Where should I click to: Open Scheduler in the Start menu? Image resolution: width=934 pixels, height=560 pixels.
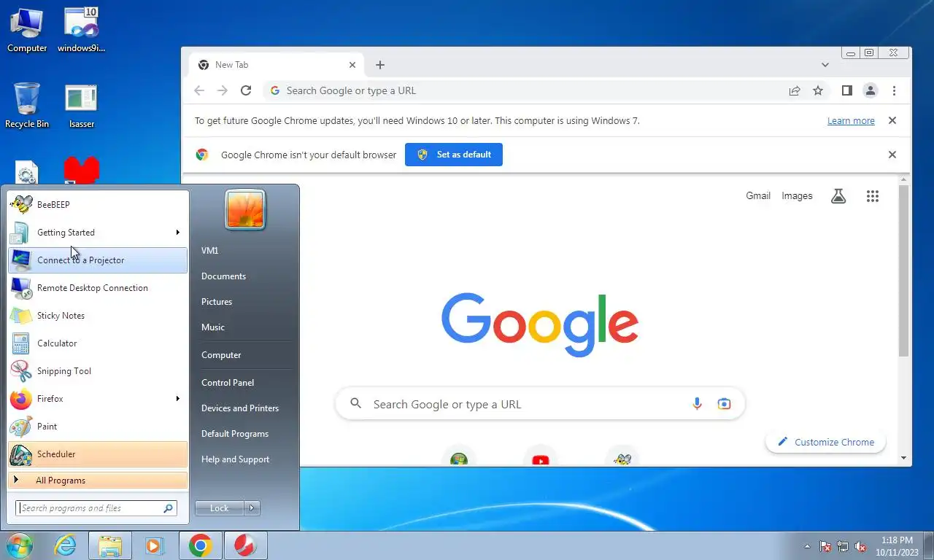pyautogui.click(x=98, y=454)
